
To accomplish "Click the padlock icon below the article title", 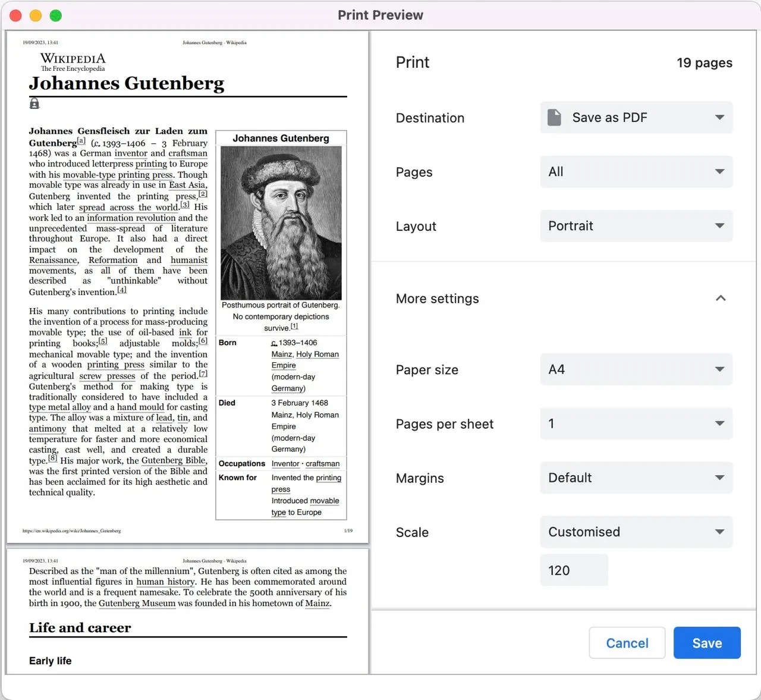I will coord(34,103).
